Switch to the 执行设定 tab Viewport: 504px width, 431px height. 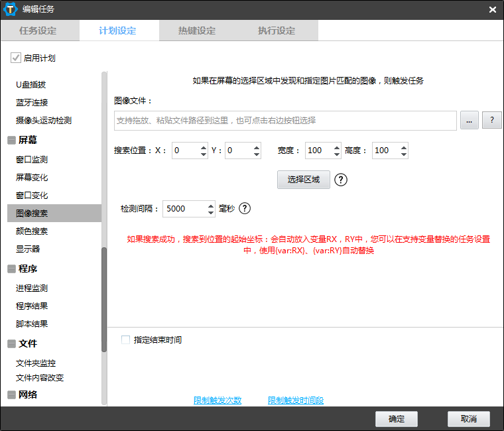click(279, 31)
